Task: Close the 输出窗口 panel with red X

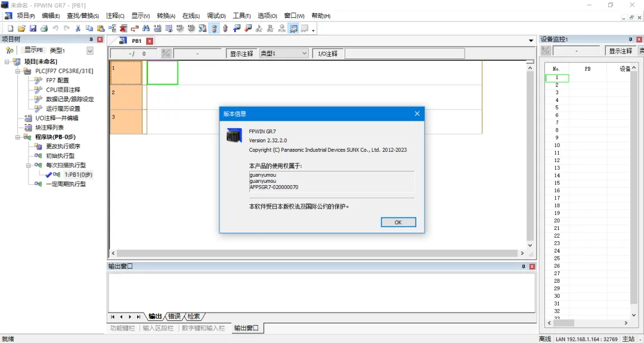Action: point(532,266)
